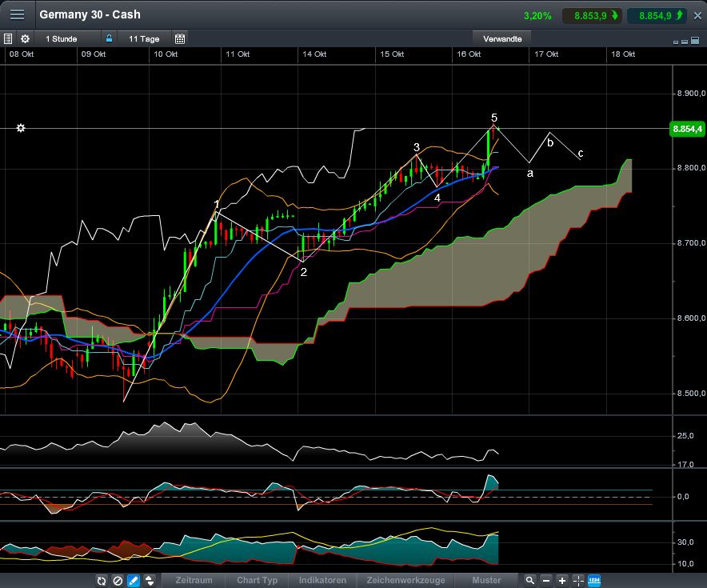Open the list panel icon below the menu
707x588 pixels.
tap(8, 38)
